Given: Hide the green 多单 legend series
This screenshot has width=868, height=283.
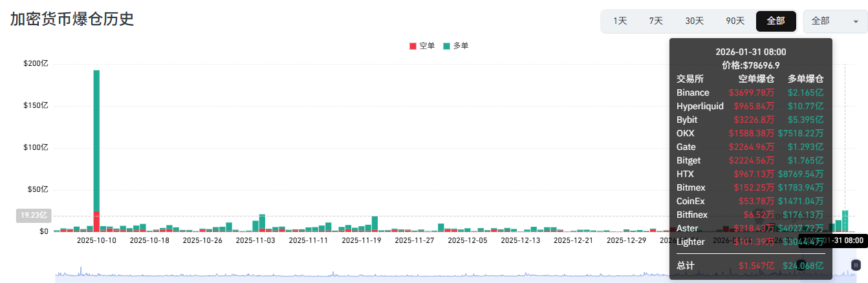Looking at the screenshot, I should coord(456,46).
